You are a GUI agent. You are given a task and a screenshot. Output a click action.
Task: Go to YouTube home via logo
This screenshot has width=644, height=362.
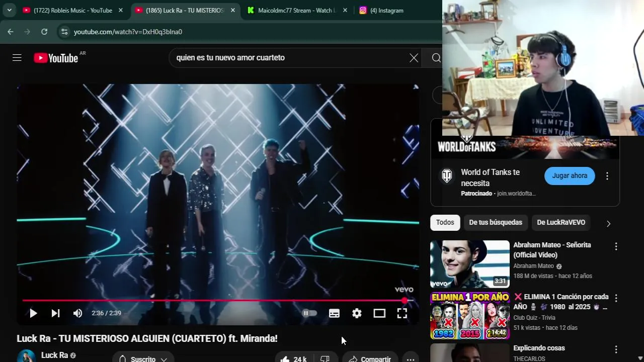coord(56,58)
